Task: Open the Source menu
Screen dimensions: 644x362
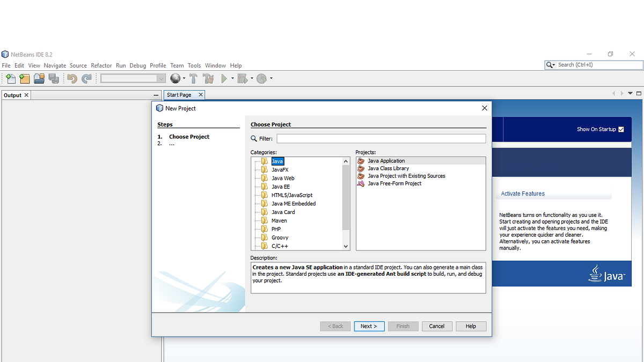Action: 78,65
